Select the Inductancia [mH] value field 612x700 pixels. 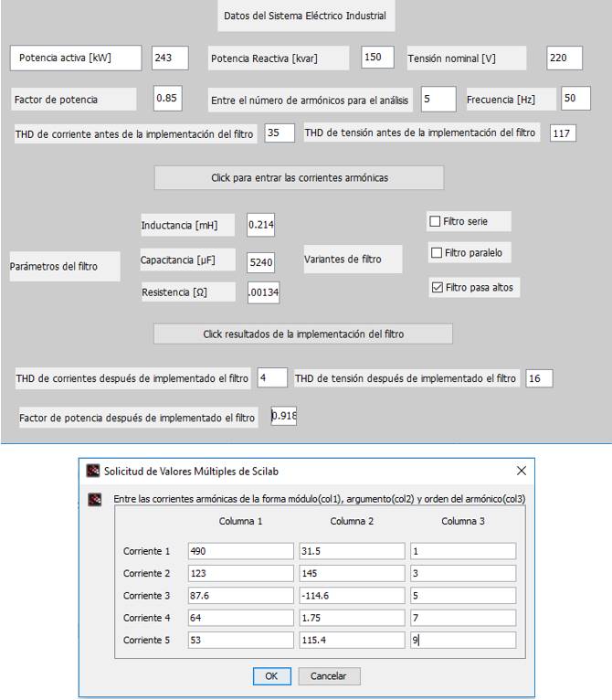260,224
